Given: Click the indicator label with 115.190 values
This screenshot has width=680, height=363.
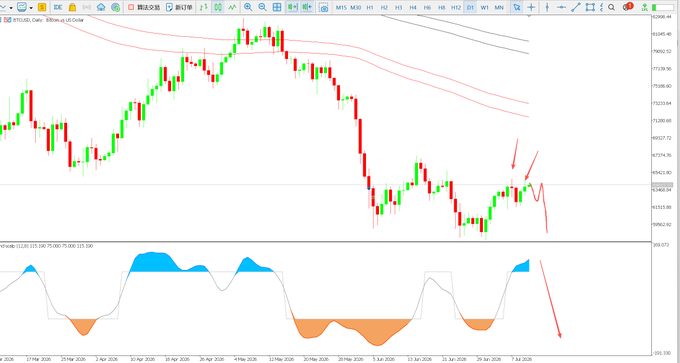Looking at the screenshot, I should coord(46,246).
